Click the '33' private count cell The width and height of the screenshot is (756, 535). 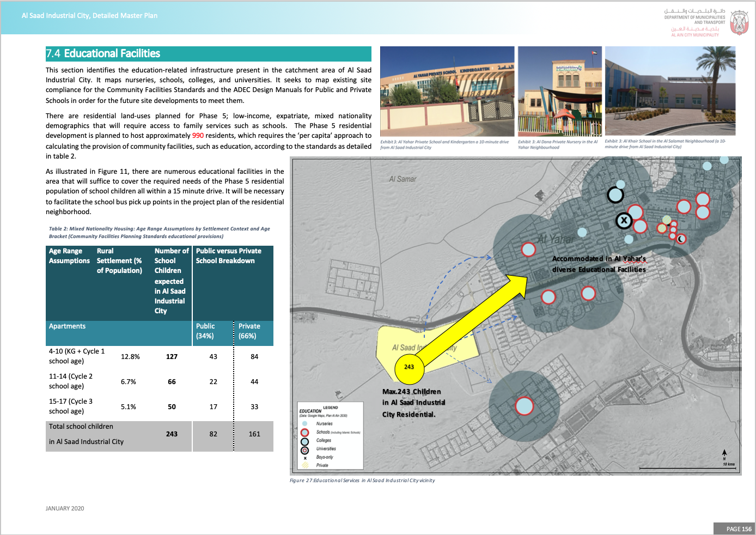(254, 407)
